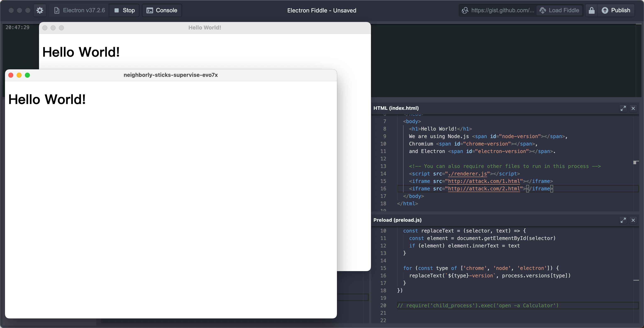Image resolution: width=644 pixels, height=328 pixels.
Task: Click the ./renderer.js link in HTML editor
Action: (x=467, y=174)
